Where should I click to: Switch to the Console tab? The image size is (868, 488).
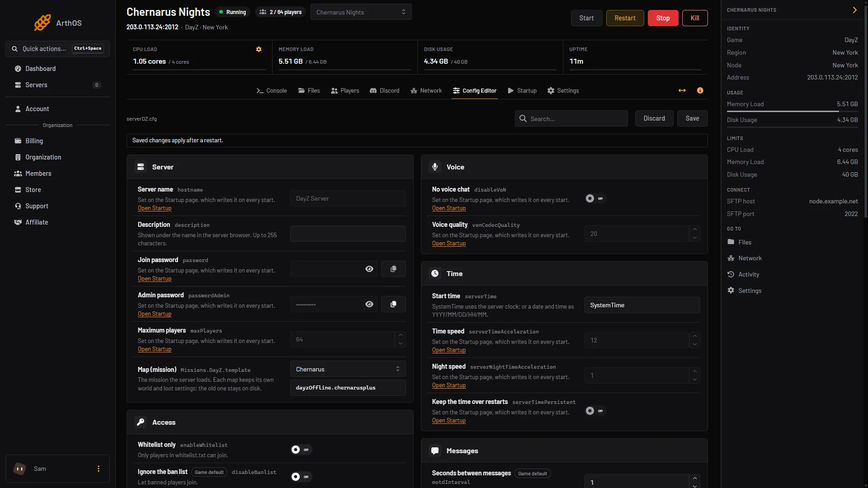[x=272, y=90]
